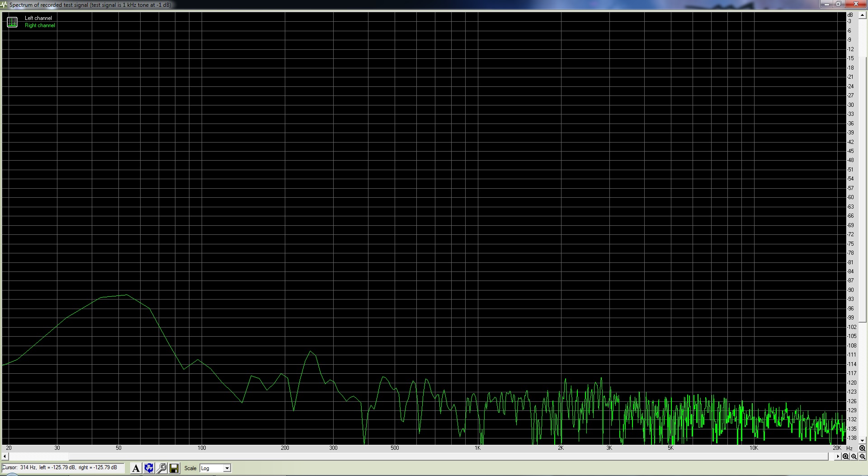Screen dimensions: 868x476
Task: Click the '10K' frequency axis label
Action: 754,448
